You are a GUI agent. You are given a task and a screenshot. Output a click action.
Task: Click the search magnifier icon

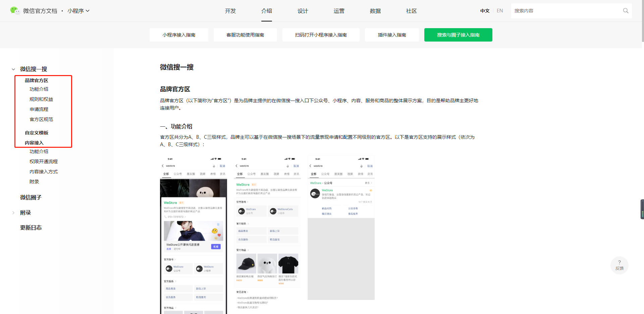[x=626, y=11]
